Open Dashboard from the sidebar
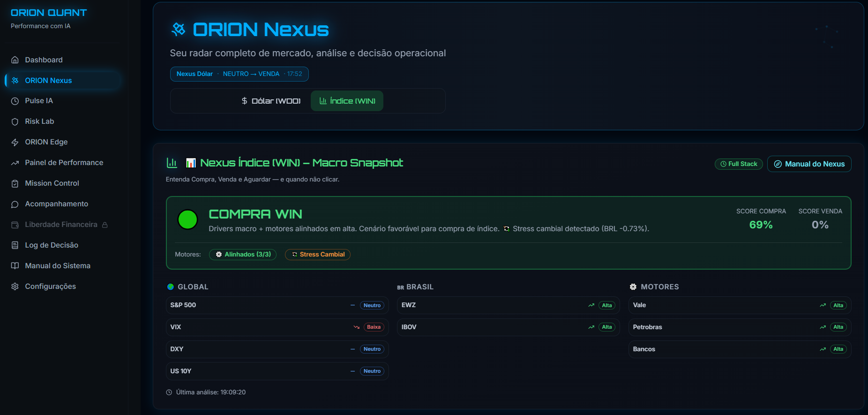The image size is (868, 415). pyautogui.click(x=63, y=60)
